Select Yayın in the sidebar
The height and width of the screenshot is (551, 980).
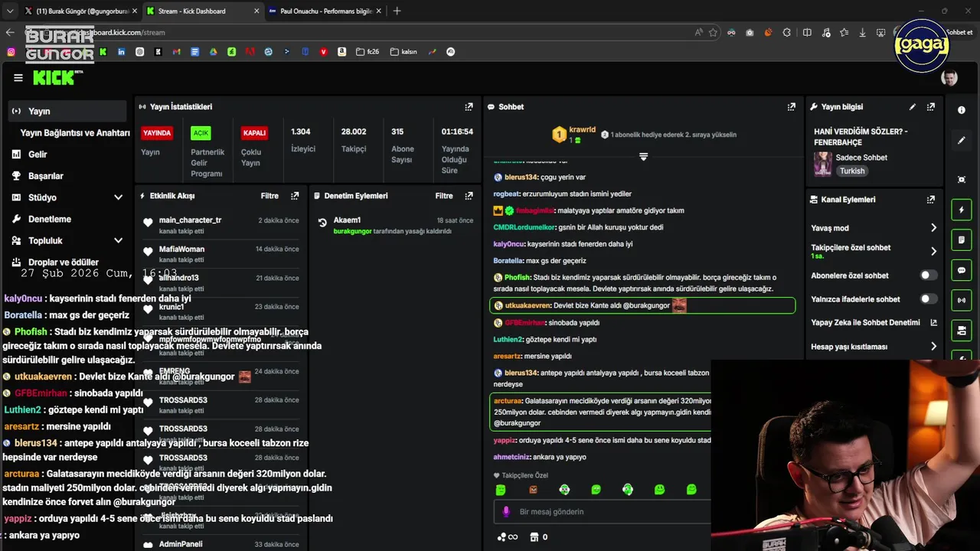67,111
